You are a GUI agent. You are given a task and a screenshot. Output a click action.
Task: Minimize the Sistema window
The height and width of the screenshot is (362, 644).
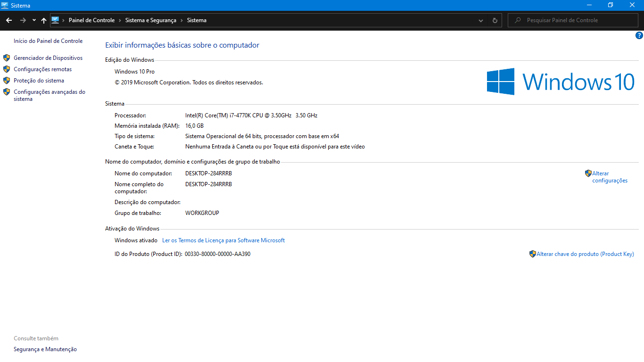point(589,5)
